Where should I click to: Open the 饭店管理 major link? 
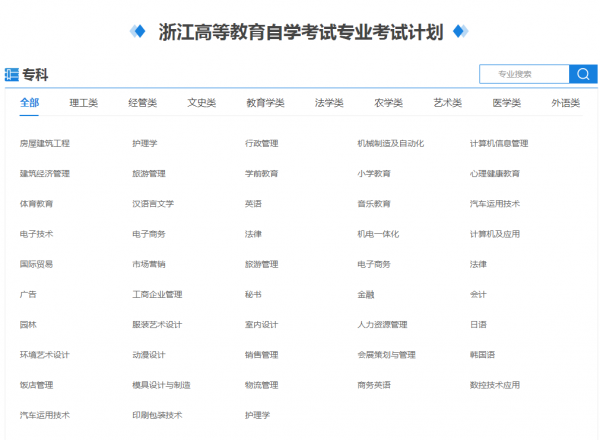pyautogui.click(x=36, y=385)
